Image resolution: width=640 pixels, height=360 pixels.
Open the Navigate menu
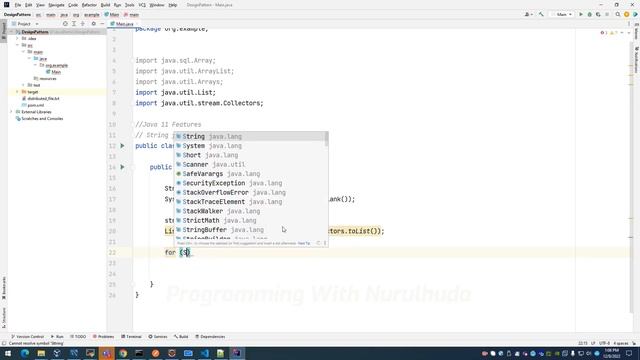[x=56, y=5]
